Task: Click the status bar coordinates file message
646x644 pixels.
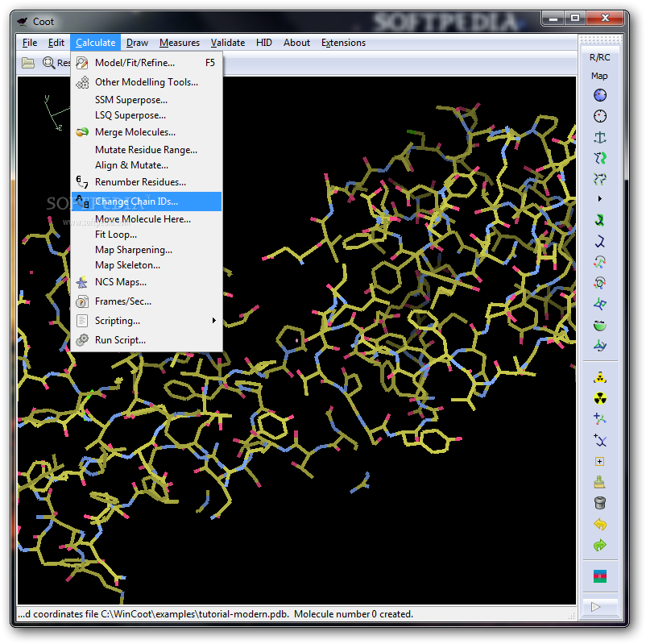Action: [x=215, y=614]
